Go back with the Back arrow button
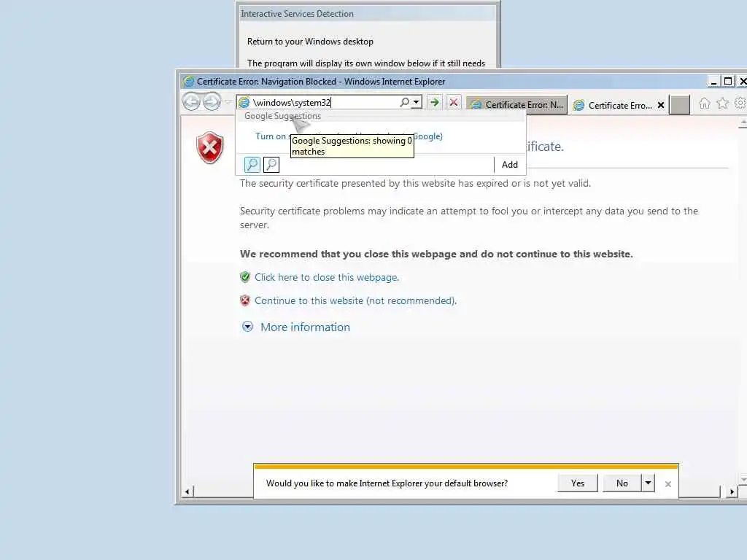Image resolution: width=747 pixels, height=560 pixels. pyautogui.click(x=192, y=101)
